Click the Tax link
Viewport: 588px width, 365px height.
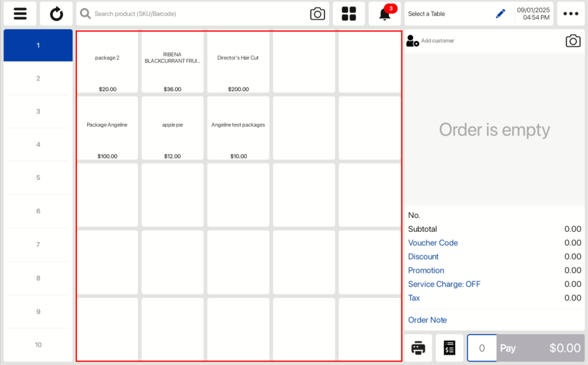413,298
